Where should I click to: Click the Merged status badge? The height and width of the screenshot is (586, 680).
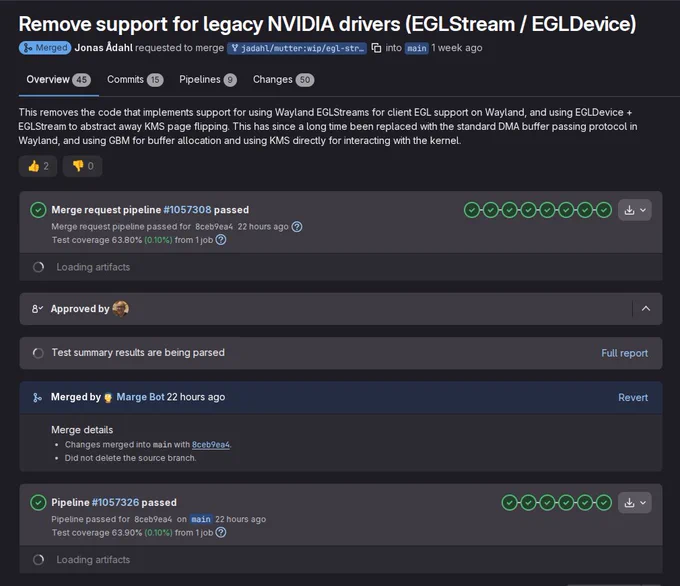45,48
